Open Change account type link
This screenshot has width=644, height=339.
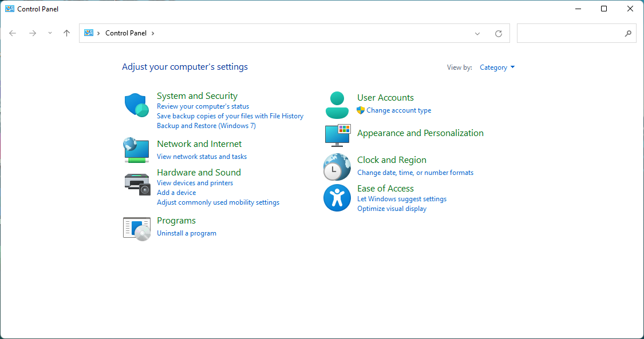[399, 110]
